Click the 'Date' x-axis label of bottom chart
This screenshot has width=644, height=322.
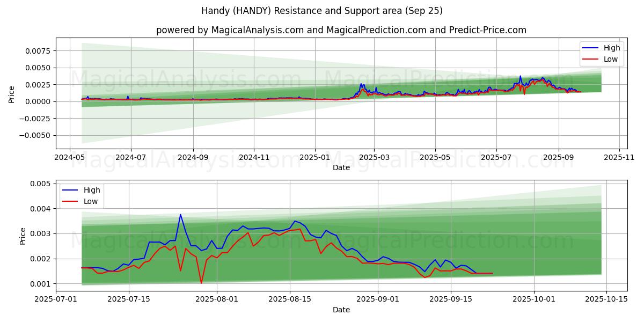coord(341,310)
